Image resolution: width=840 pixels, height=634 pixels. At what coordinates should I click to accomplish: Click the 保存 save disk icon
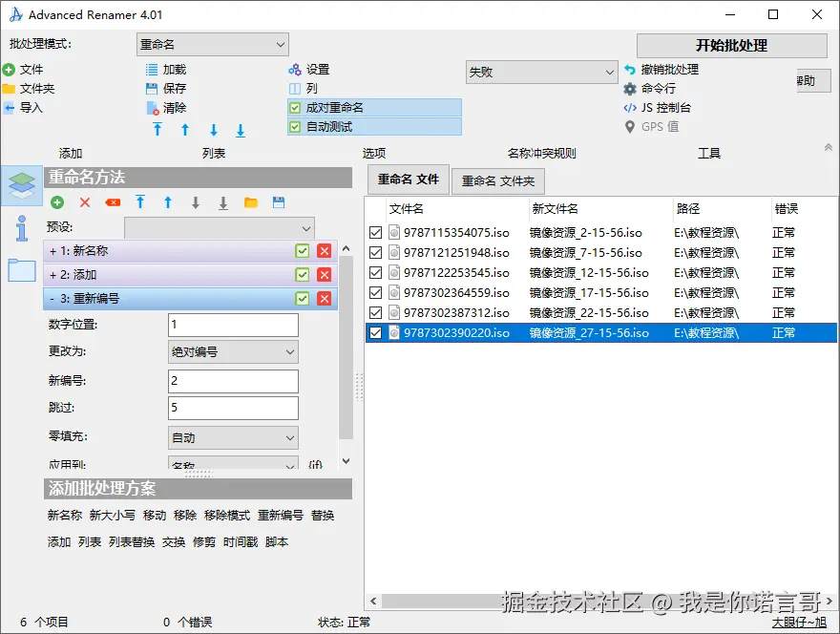(x=152, y=89)
